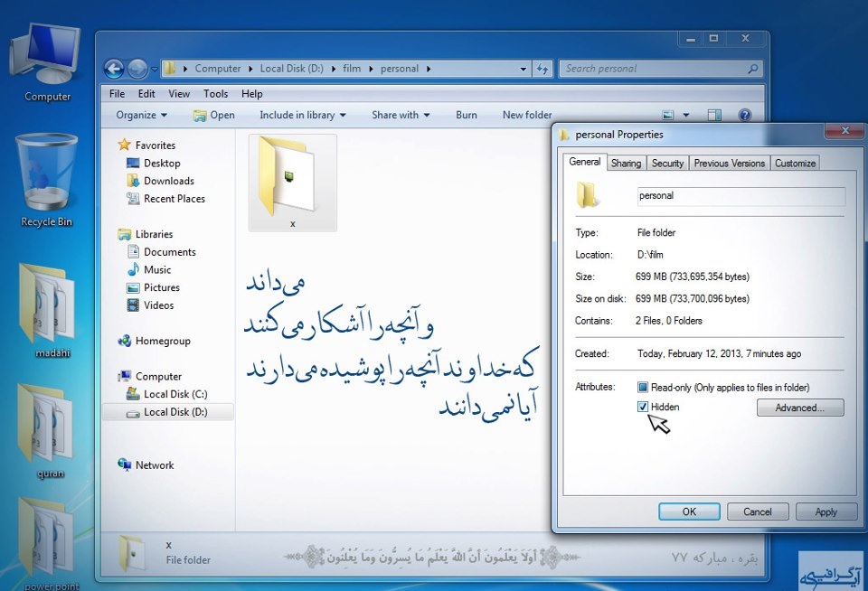Switch to the Security tab

click(x=667, y=164)
